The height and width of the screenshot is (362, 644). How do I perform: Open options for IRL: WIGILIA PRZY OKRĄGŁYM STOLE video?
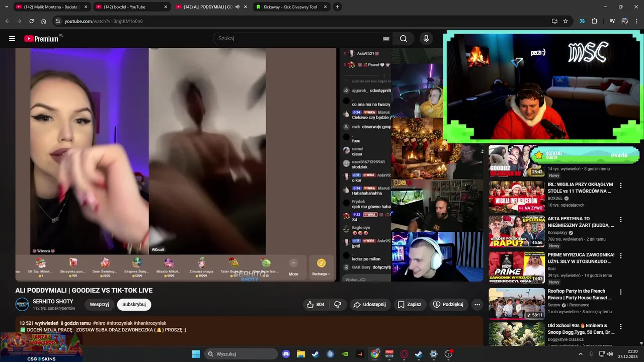[x=620, y=186]
